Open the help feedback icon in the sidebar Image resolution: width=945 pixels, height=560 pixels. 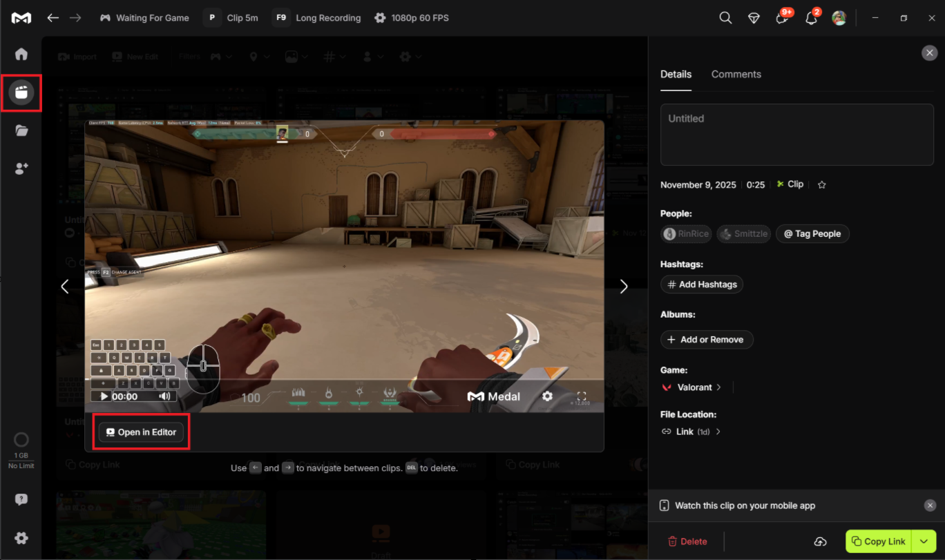[21, 500]
